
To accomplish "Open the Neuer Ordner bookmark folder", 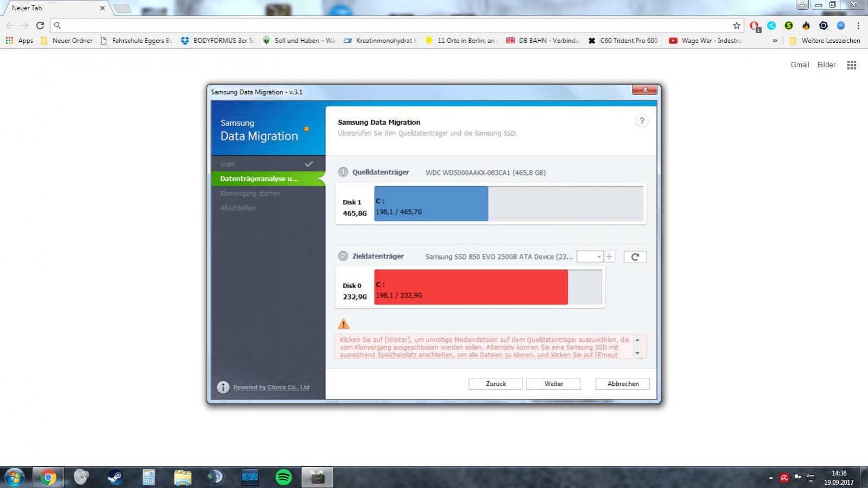I will (x=67, y=41).
